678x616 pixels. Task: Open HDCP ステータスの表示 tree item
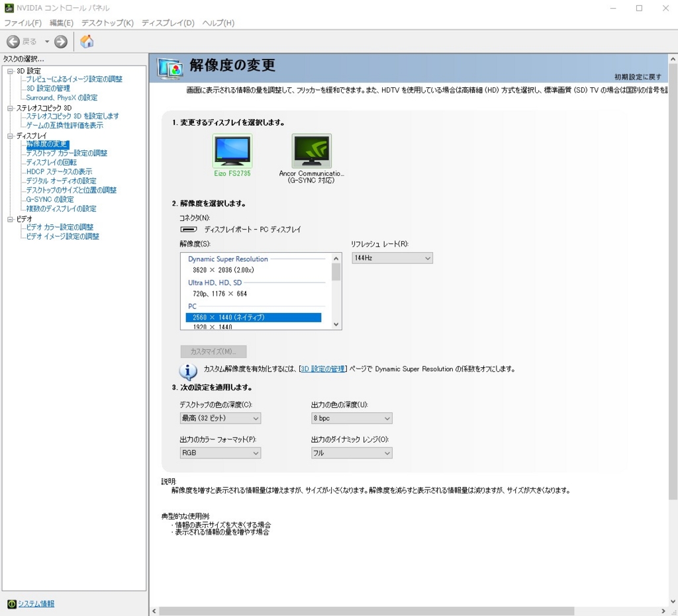click(x=59, y=171)
